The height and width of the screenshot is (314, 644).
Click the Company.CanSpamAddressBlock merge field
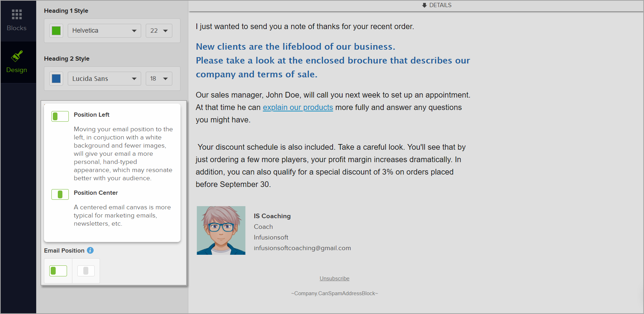334,293
